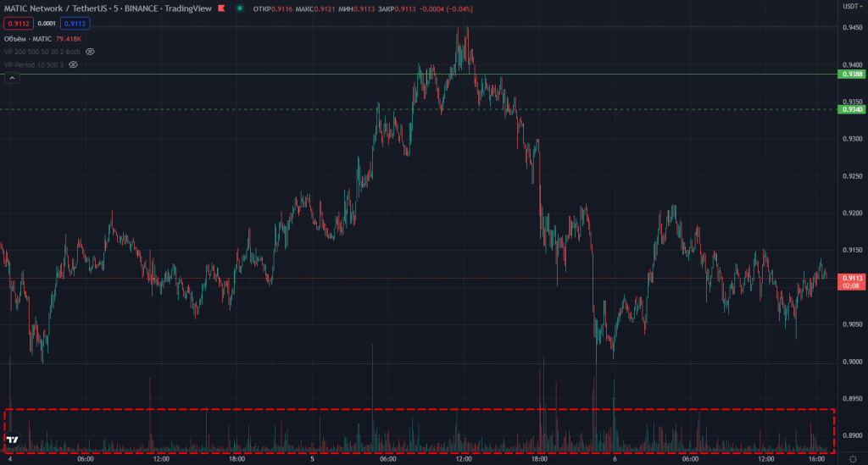The height and width of the screenshot is (465, 868).
Task: Click 0.9150 on the price scale
Action: (853, 250)
